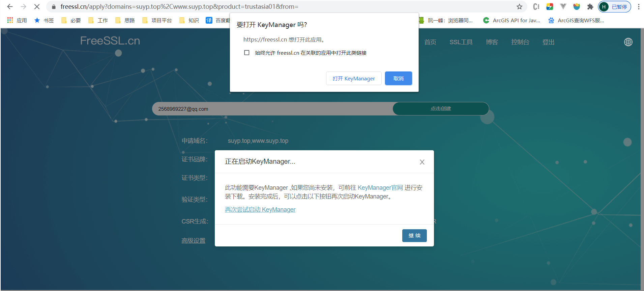Open the 必要 bookmark folder
This screenshot has width=644, height=291.
(x=71, y=20)
